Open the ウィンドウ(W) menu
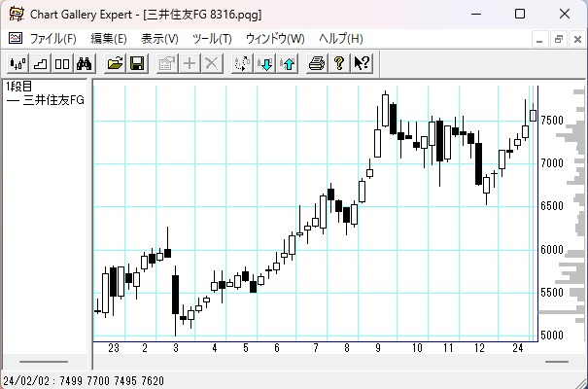Viewport: 588px width, 389px height. click(x=275, y=39)
